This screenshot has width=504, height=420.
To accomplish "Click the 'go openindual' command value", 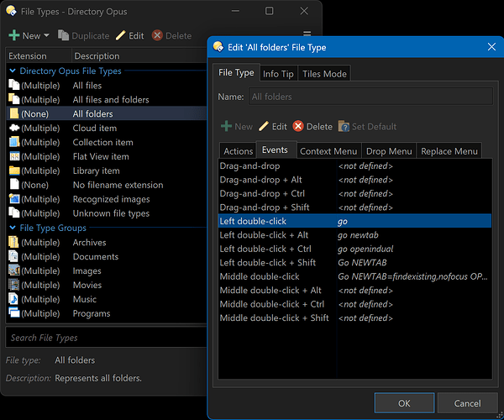I will [x=365, y=249].
